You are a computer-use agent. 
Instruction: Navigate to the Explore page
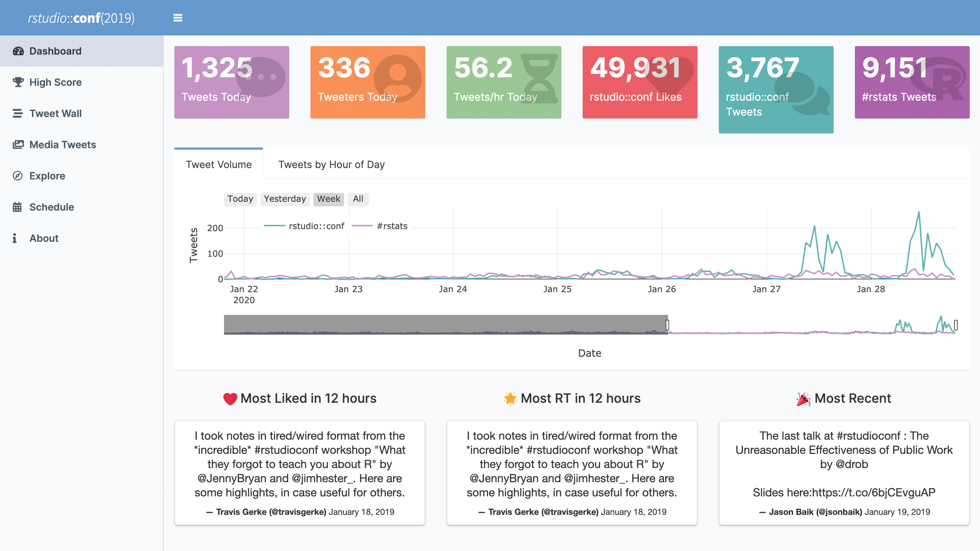[x=82, y=176]
